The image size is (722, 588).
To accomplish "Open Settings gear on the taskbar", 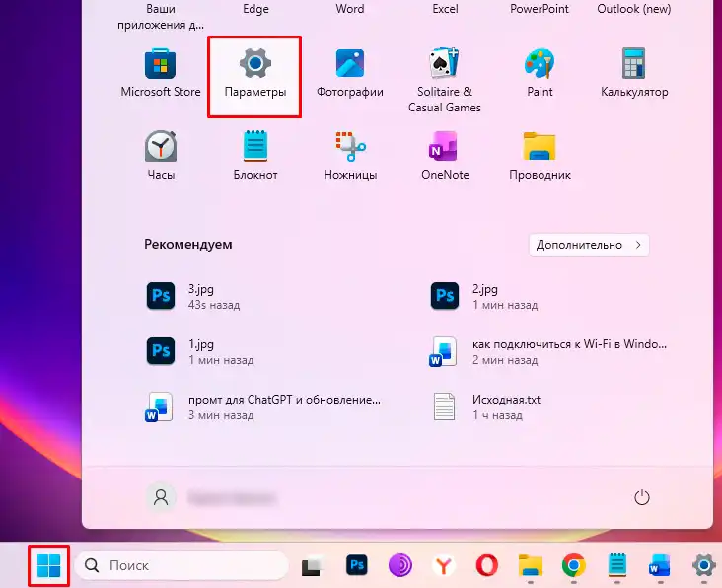I will tap(704, 565).
